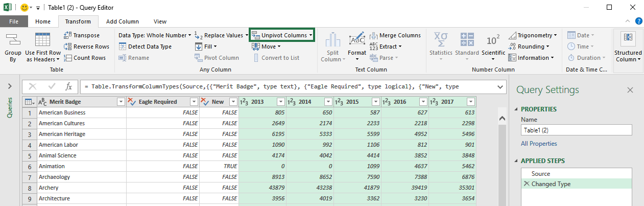
Task: Expand the Queries side pane
Action: click(10, 86)
